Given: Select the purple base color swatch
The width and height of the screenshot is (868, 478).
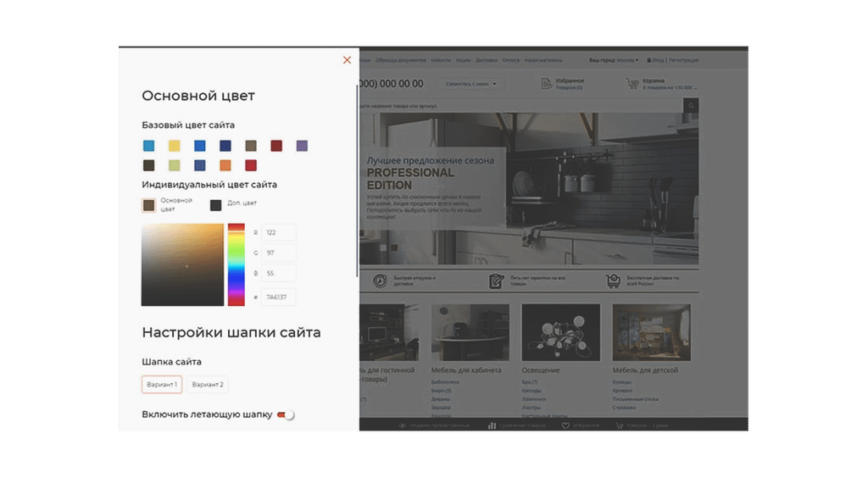Looking at the screenshot, I should 302,146.
